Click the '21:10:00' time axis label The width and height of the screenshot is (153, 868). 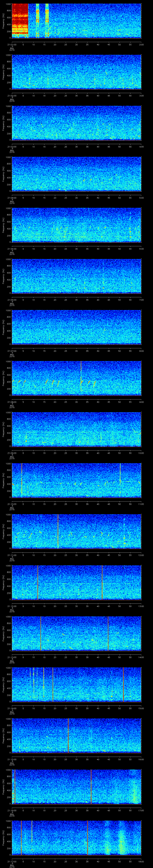(12, 504)
